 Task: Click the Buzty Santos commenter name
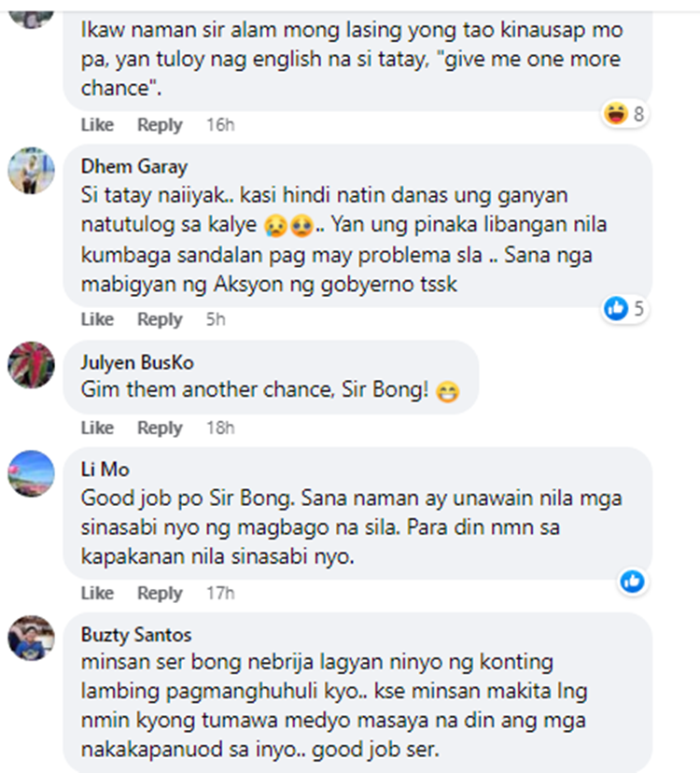136,635
